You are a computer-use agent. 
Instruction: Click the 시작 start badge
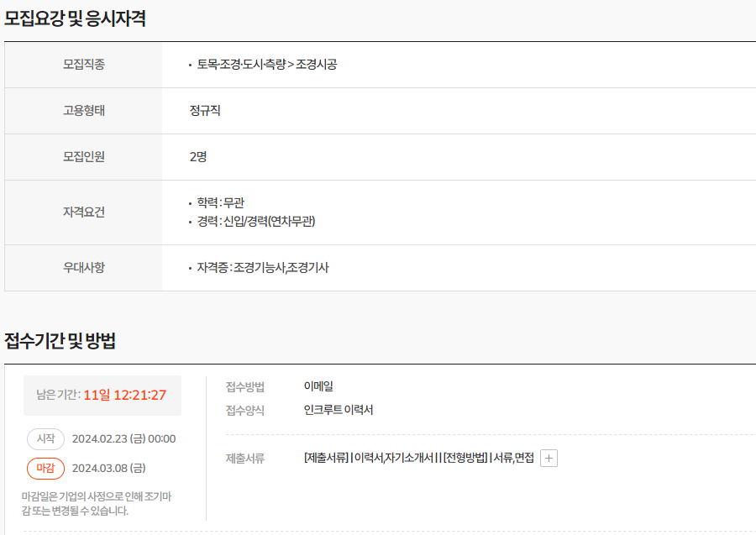coord(46,438)
